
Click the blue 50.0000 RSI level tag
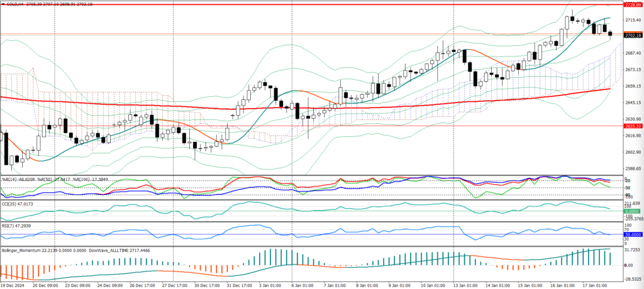pos(632,234)
